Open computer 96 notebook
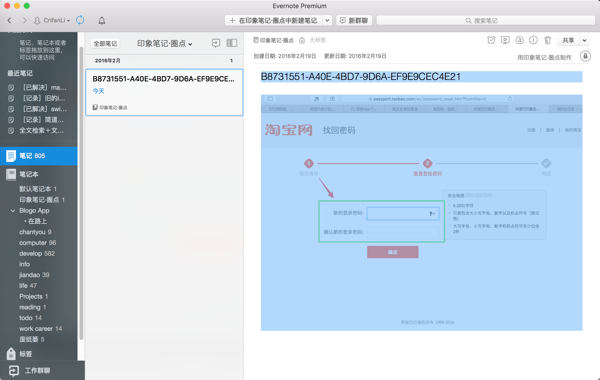Image resolution: width=600 pixels, height=380 pixels. [x=38, y=243]
